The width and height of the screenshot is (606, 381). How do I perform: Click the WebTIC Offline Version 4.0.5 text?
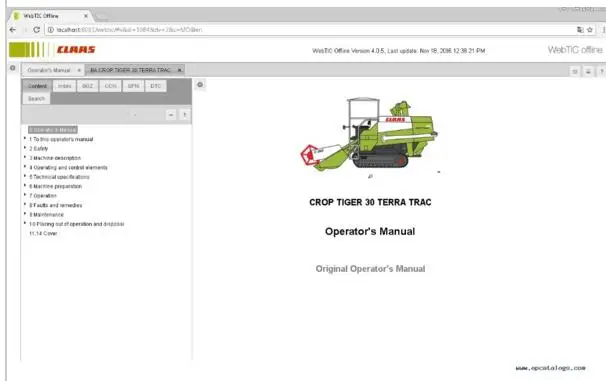point(398,51)
